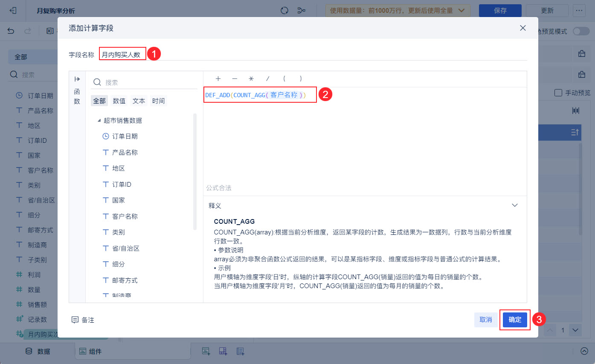Select 省/自治区 in the dialog field list
Image resolution: width=595 pixels, height=364 pixels.
[x=126, y=248]
